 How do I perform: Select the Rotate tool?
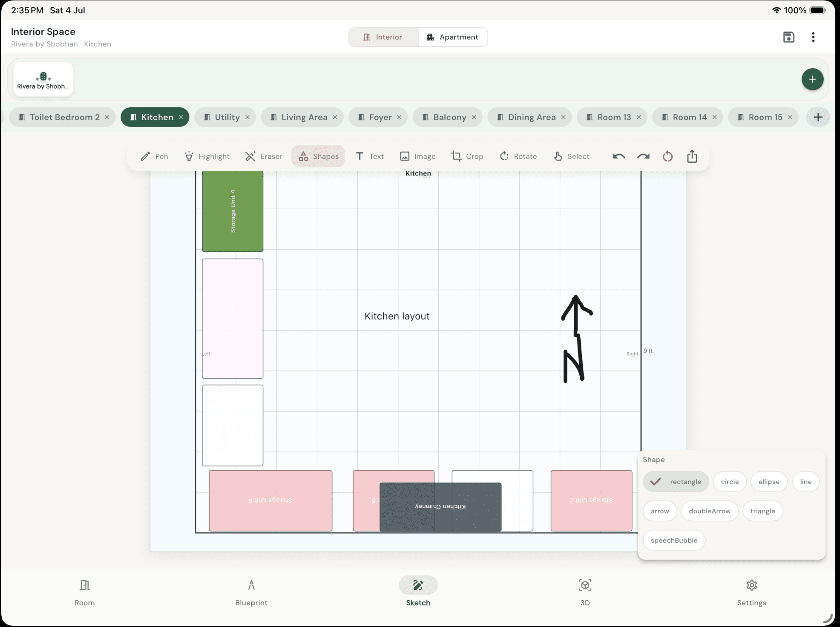click(518, 156)
